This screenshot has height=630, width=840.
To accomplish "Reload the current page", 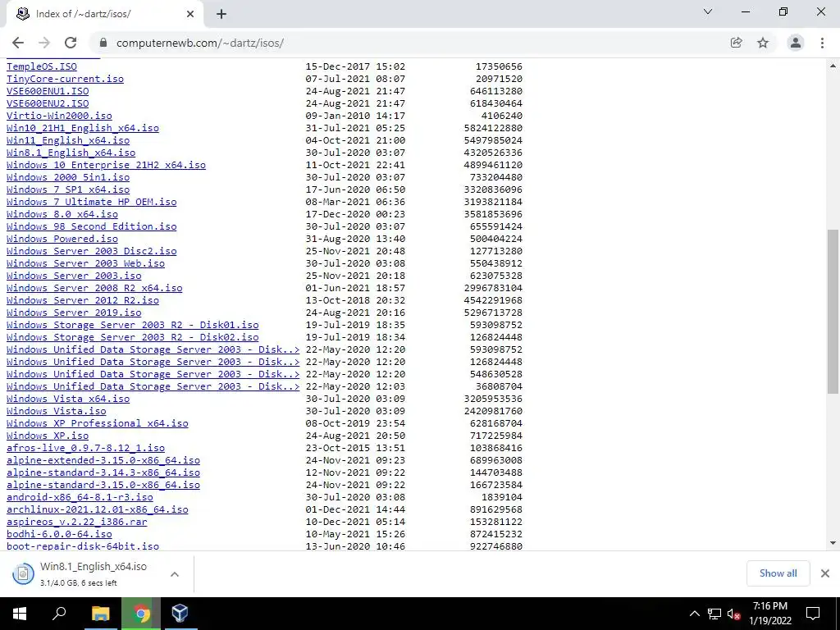I will click(71, 43).
